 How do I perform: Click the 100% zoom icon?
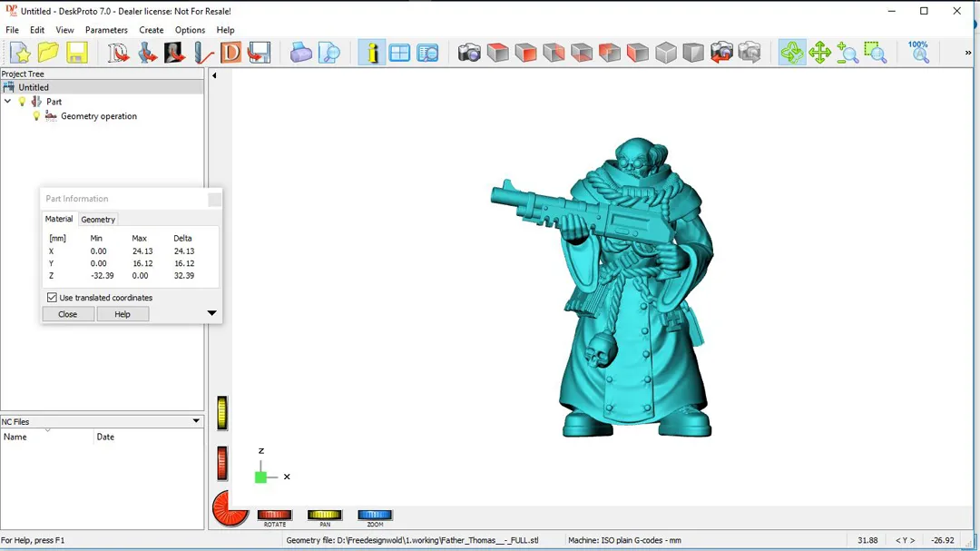918,53
